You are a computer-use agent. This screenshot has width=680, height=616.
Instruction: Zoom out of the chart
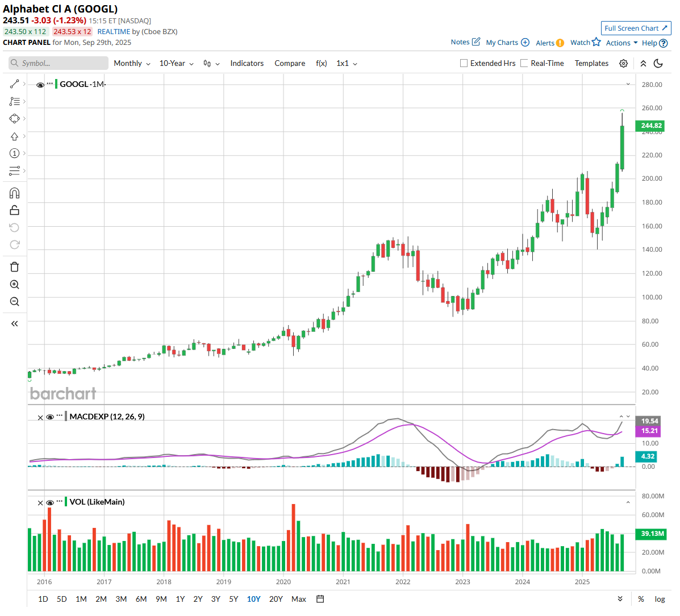click(14, 302)
